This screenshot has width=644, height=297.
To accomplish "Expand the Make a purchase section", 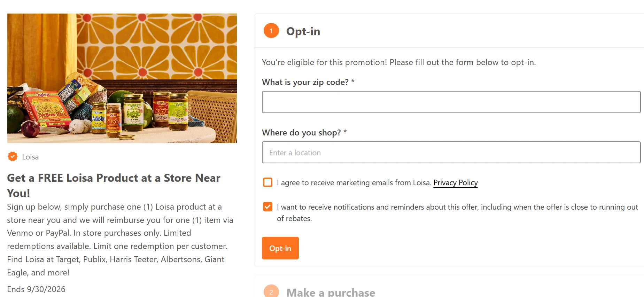I will [x=331, y=292].
